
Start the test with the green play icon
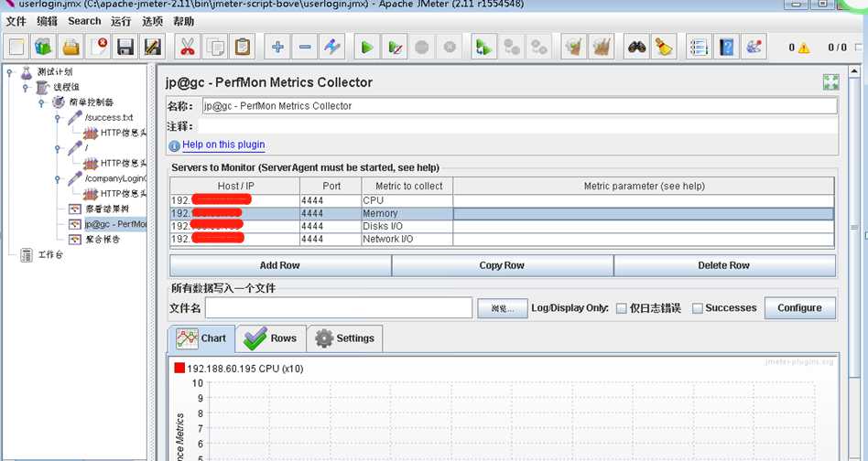(366, 47)
